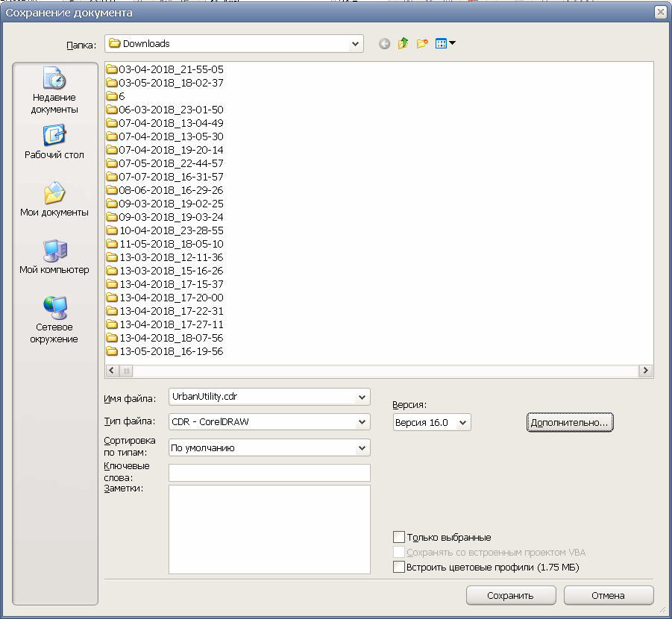Enable the Только выбранные checkbox
This screenshot has height=619, width=672.
(x=399, y=537)
